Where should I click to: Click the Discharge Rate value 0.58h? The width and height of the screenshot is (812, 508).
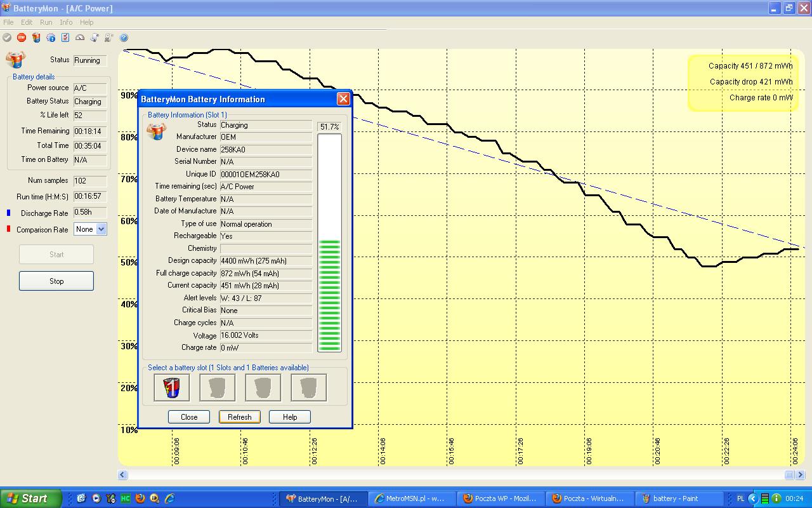pyautogui.click(x=90, y=213)
